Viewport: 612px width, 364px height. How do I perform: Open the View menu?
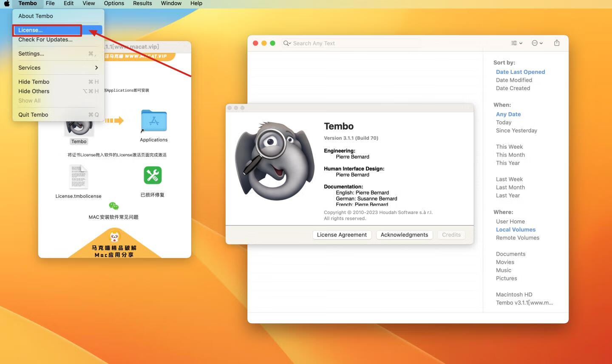coord(88,3)
